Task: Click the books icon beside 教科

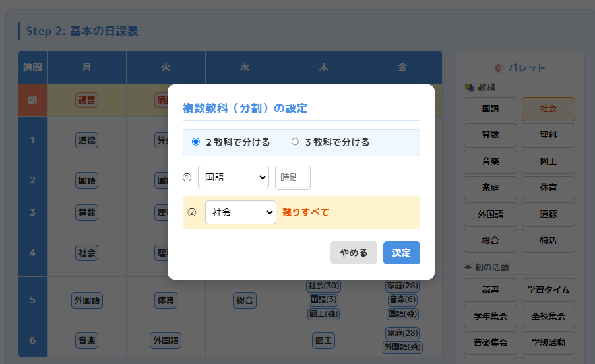Action: (470, 87)
